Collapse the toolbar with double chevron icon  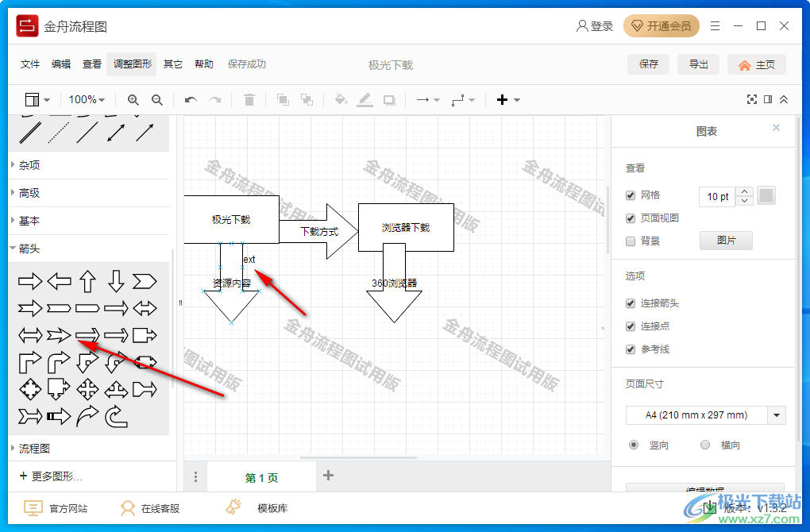pos(784,99)
